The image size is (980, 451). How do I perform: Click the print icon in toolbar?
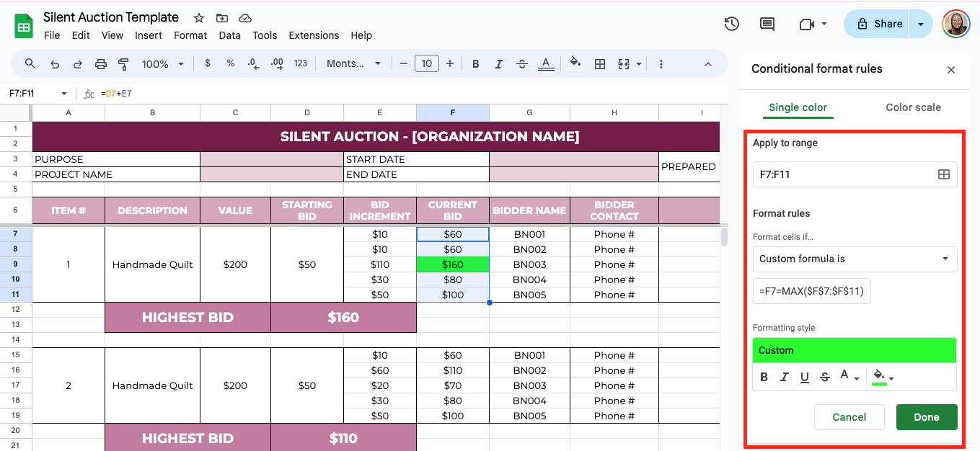pyautogui.click(x=101, y=64)
